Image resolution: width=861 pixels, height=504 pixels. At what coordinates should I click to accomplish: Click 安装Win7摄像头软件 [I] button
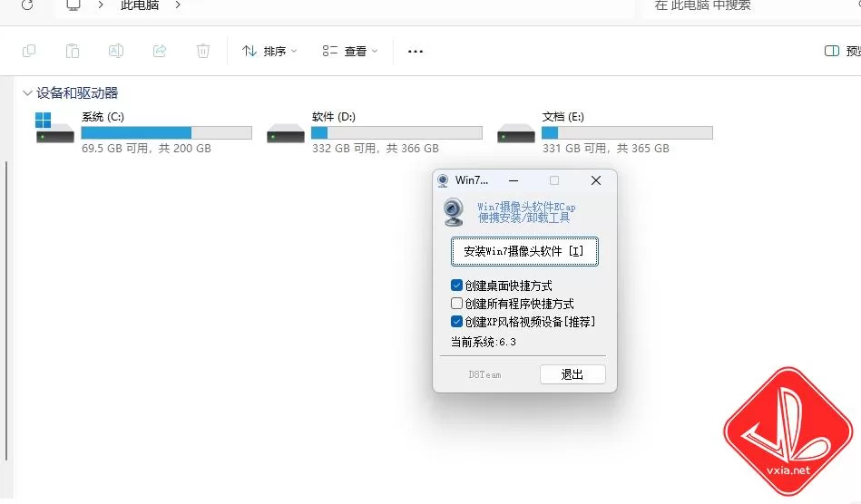pyautogui.click(x=524, y=252)
